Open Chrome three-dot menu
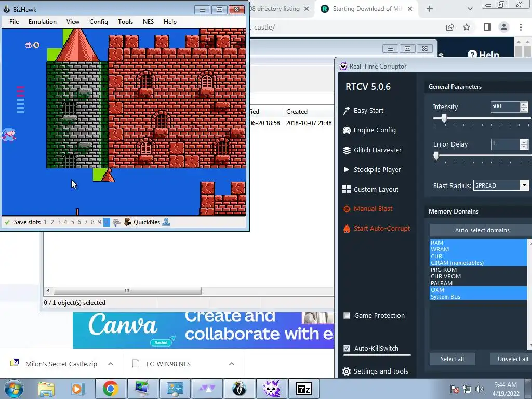Screen dimensions: 532x399 point(521,27)
